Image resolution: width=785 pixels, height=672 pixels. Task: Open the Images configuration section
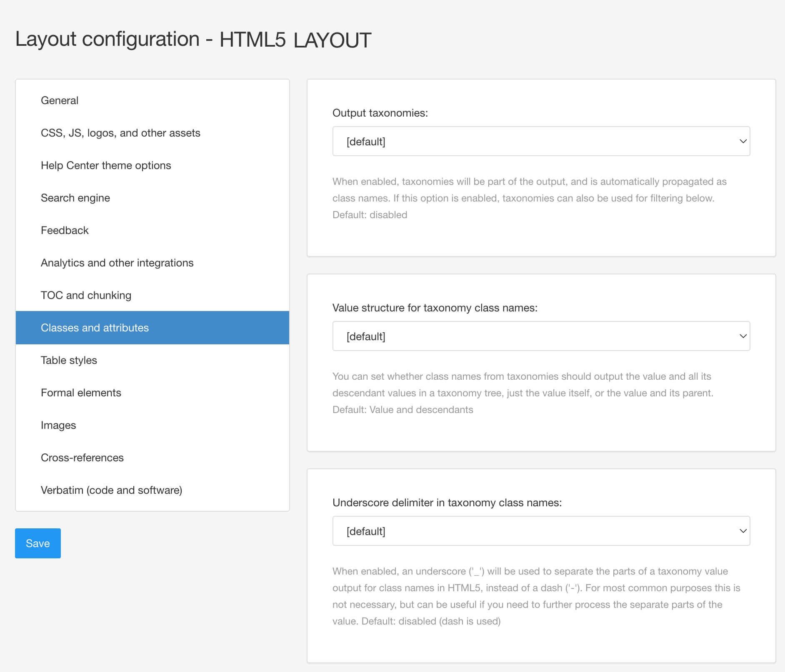point(58,425)
